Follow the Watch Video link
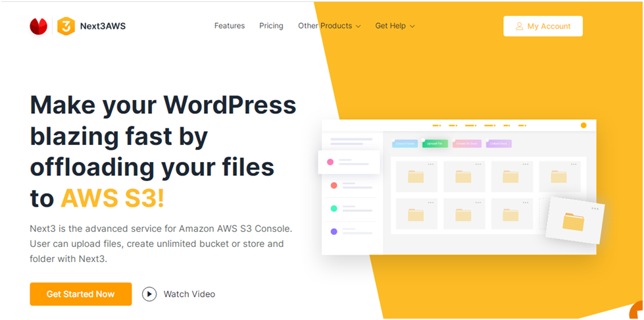The width and height of the screenshot is (644, 320). tap(189, 294)
